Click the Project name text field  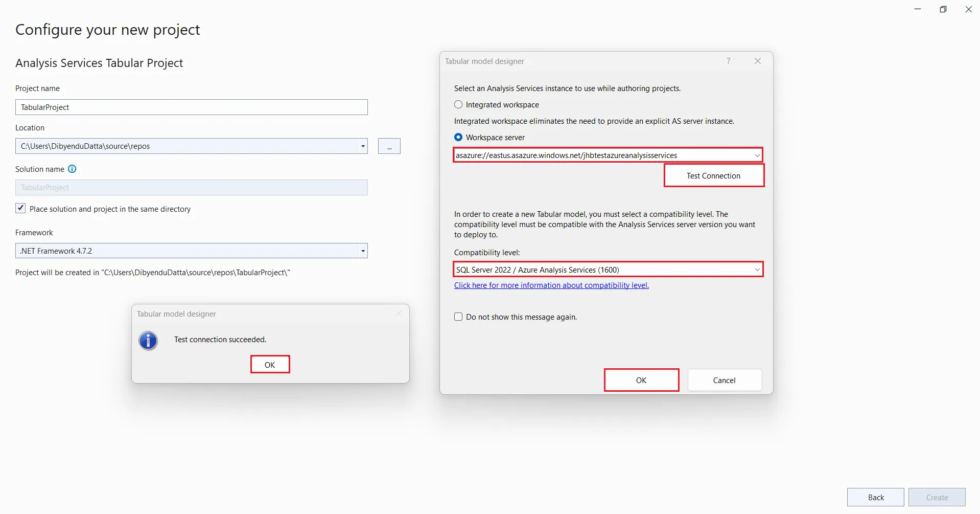point(192,107)
